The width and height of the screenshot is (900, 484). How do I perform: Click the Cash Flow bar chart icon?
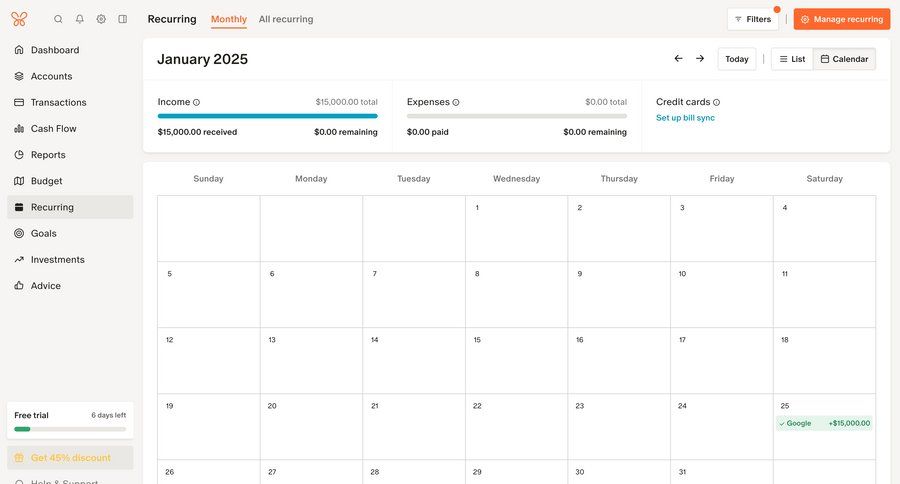tap(19, 129)
